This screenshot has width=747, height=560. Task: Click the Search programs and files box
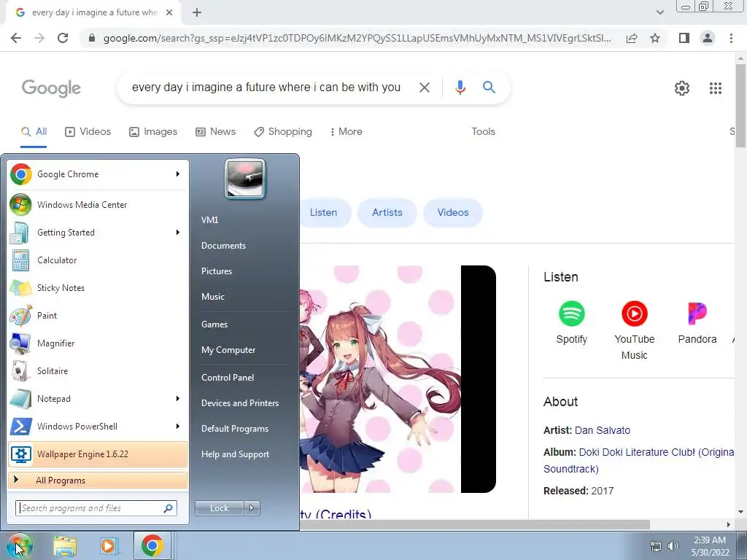(96, 508)
